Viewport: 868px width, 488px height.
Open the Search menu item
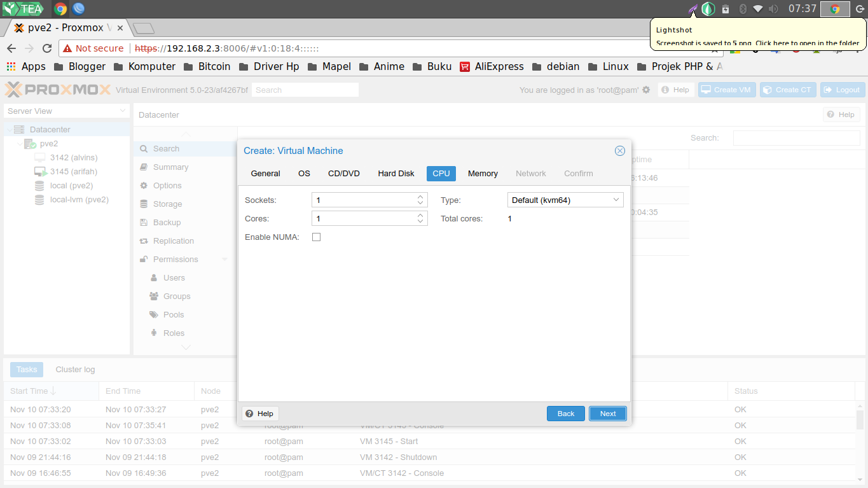184,148
